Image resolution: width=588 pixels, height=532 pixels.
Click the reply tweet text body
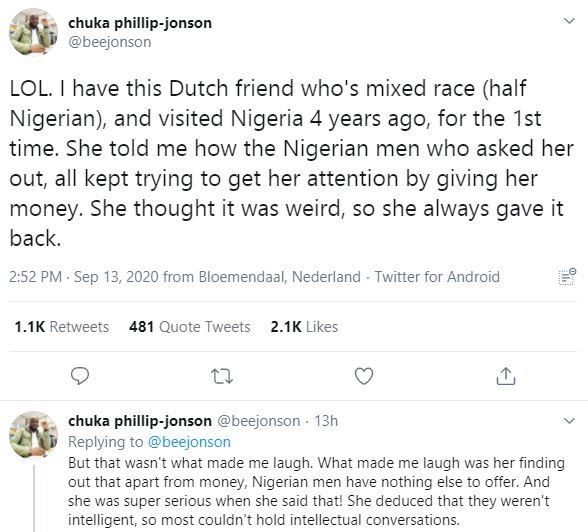[x=316, y=491]
